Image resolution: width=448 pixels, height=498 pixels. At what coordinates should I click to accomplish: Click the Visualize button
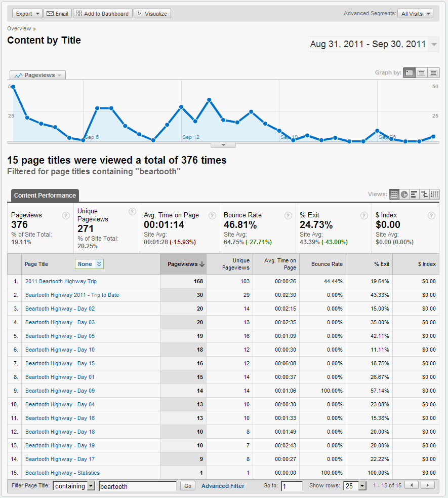[152, 14]
